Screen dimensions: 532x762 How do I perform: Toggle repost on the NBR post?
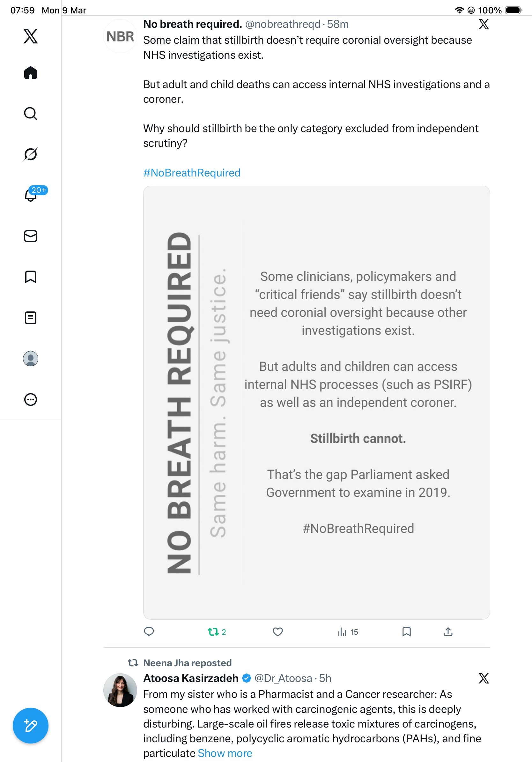pyautogui.click(x=217, y=632)
